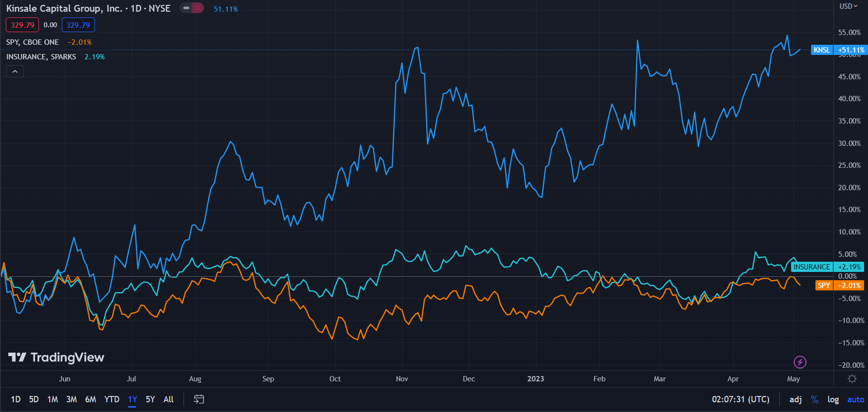This screenshot has height=412, width=868.
Task: Select the 5D time range
Action: click(34, 399)
